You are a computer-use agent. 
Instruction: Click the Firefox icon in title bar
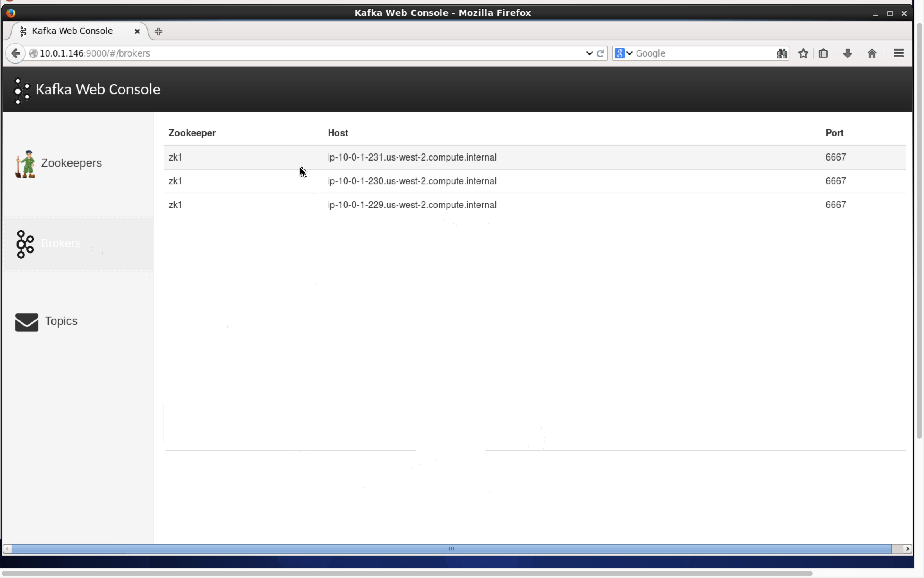pos(11,13)
